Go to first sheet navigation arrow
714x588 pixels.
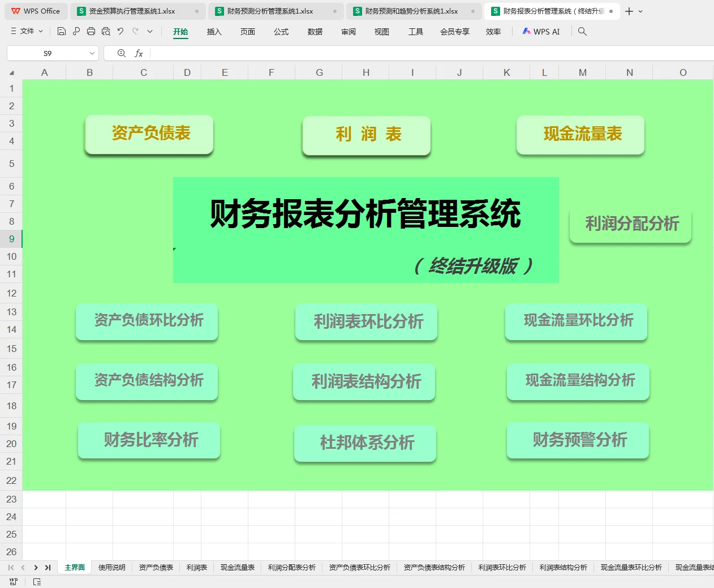click(x=11, y=567)
